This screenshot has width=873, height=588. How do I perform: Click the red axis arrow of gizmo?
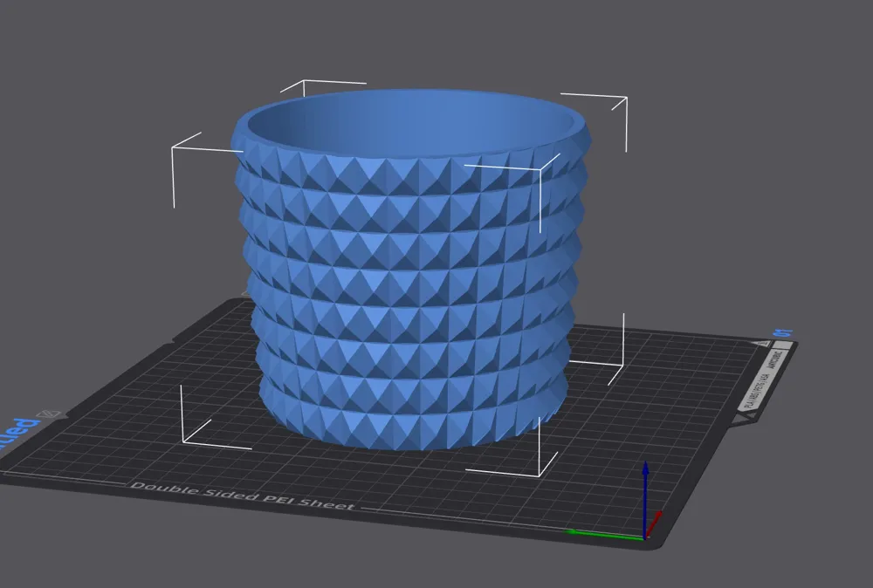click(654, 523)
